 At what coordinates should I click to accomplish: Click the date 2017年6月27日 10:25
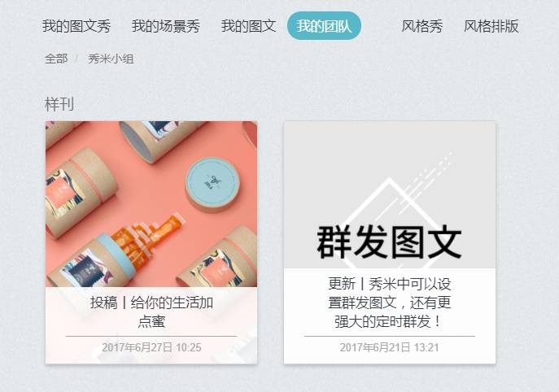click(151, 347)
